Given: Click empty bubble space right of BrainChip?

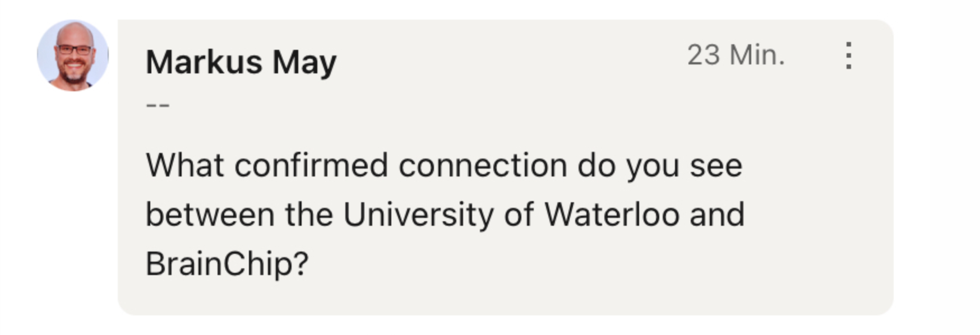Looking at the screenshot, I should coord(561,263).
